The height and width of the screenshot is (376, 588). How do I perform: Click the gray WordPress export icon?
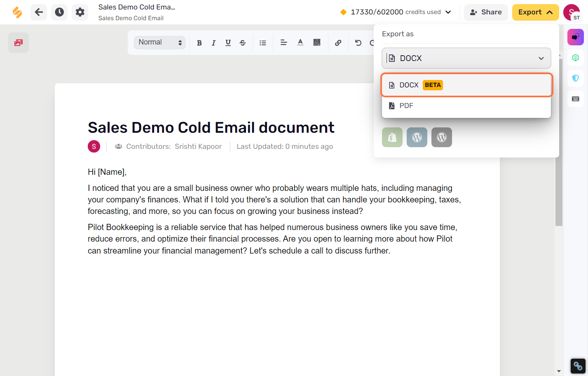442,137
